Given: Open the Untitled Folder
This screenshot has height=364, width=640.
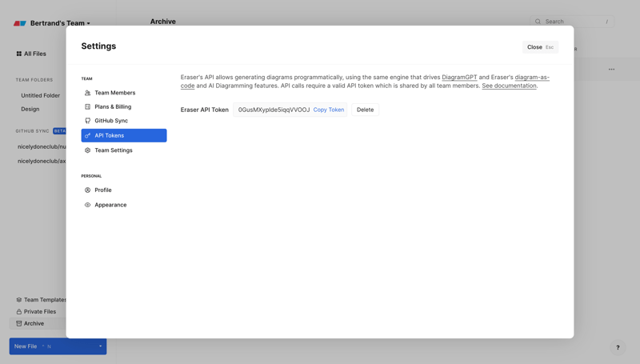Looking at the screenshot, I should click(x=41, y=95).
